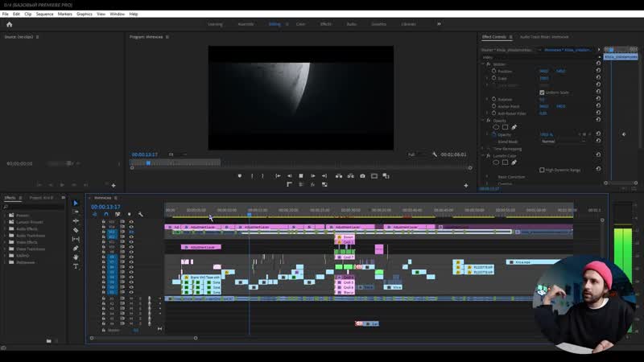The width and height of the screenshot is (644, 362).
Task: Open the Clip menu
Action: pos(28,14)
